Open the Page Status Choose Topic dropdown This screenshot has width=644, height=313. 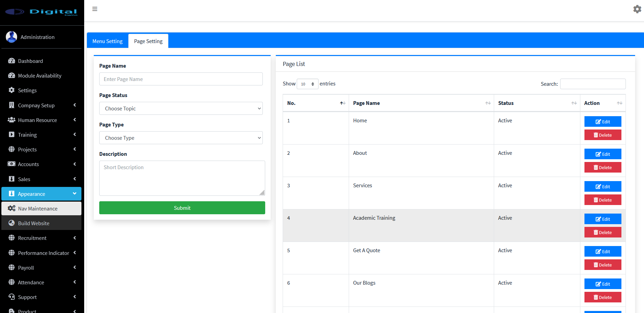point(181,108)
